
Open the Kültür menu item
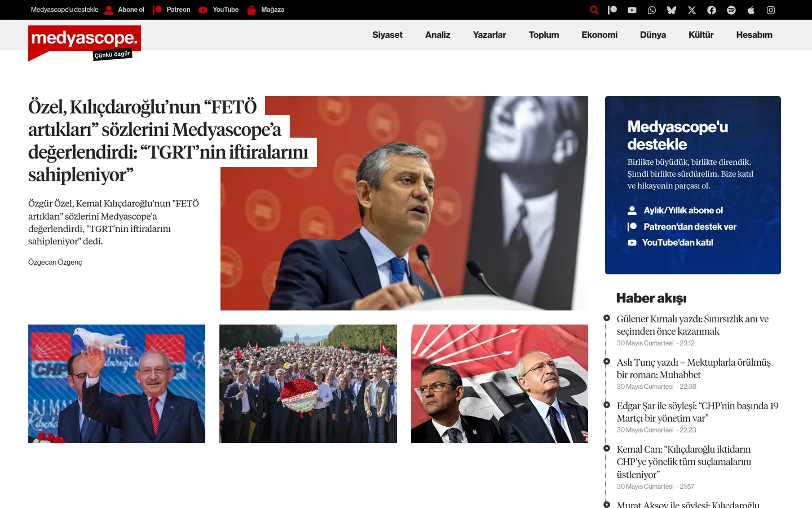[701, 35]
